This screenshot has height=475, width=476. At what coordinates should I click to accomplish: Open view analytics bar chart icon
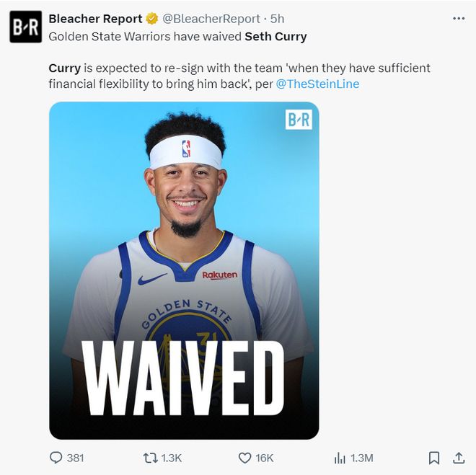point(340,458)
